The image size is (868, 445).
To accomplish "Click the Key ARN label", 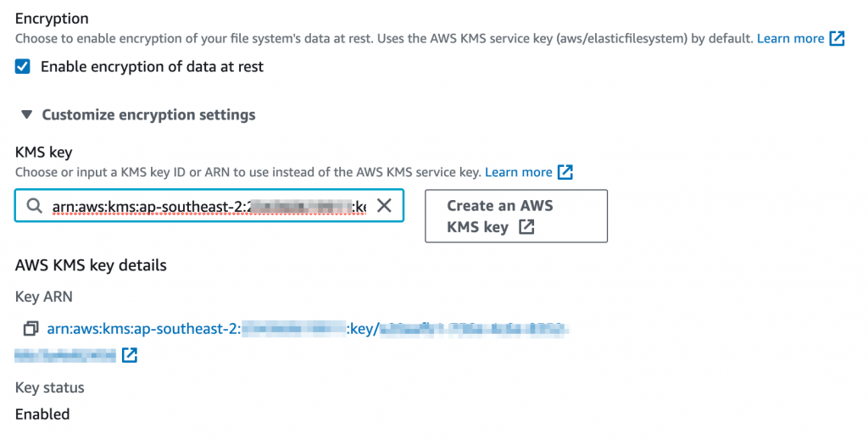I will click(x=44, y=297).
